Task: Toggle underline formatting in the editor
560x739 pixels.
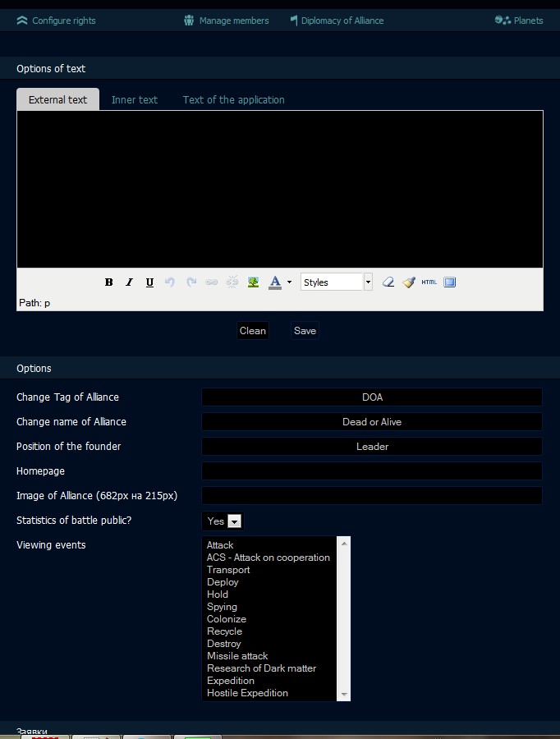Action: coord(149,282)
